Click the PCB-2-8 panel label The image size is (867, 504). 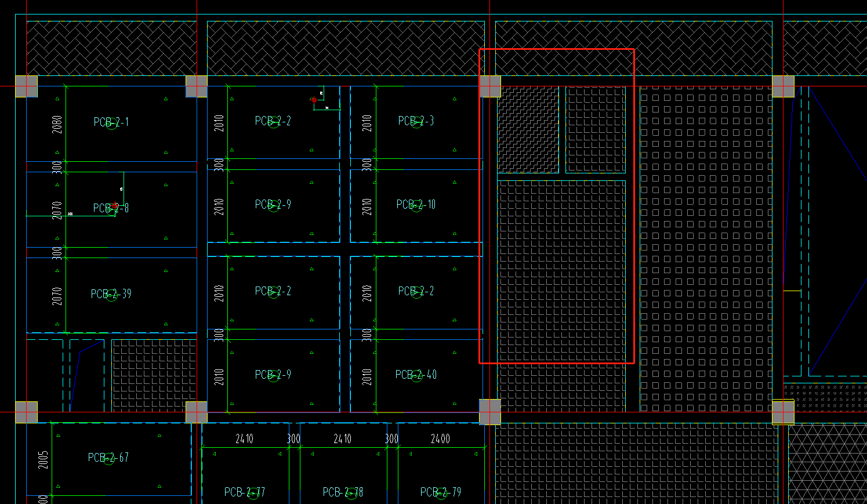tap(111, 208)
